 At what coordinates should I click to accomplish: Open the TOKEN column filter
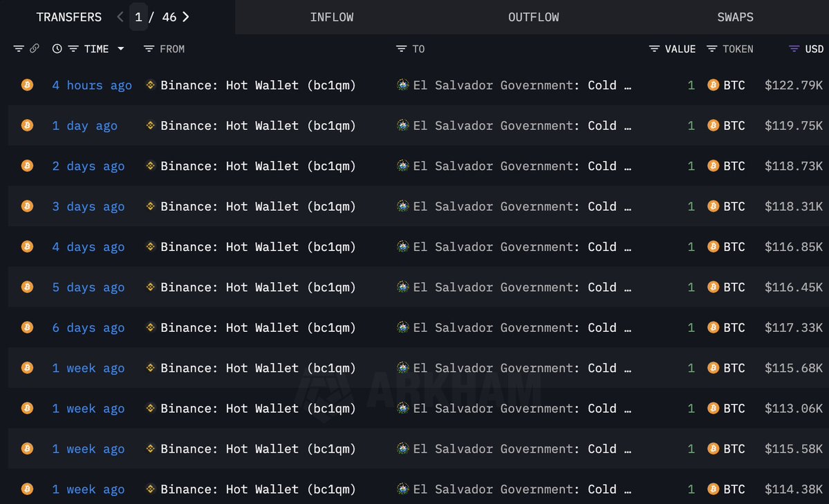click(x=711, y=48)
